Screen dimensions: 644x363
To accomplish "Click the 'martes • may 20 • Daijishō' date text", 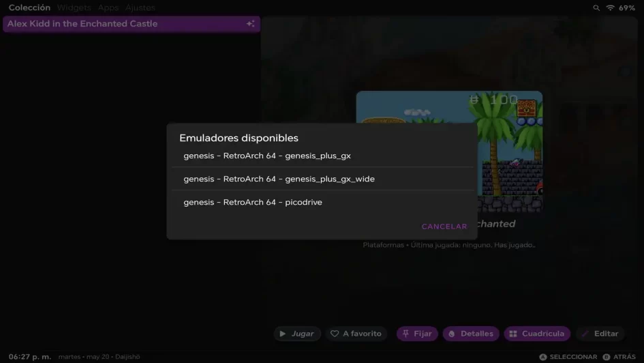I will [99, 357].
